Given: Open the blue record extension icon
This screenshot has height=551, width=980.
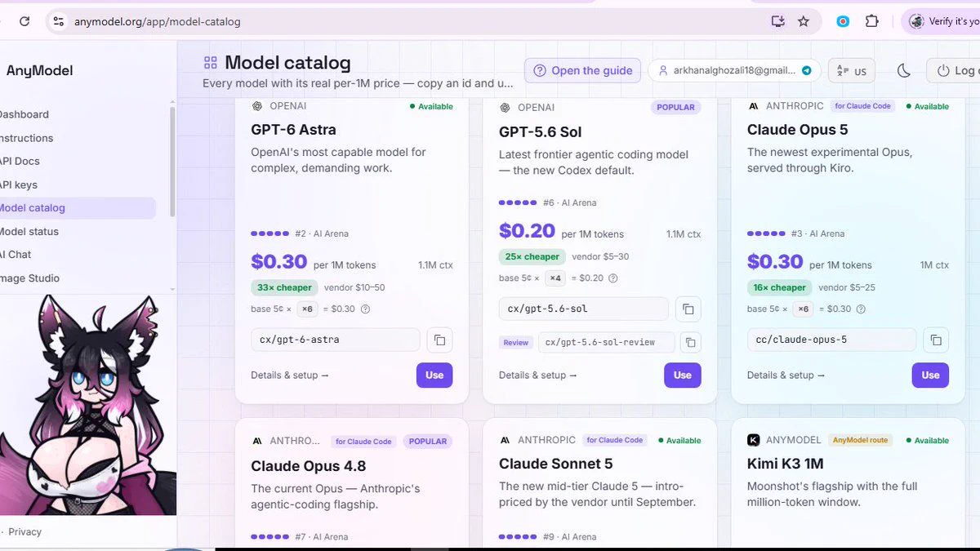Looking at the screenshot, I should click(843, 21).
